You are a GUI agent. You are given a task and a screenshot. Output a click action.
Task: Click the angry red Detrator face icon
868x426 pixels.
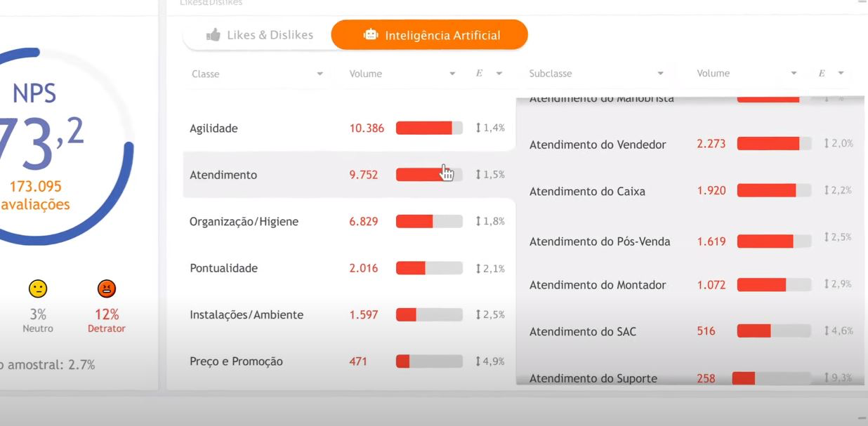coord(107,288)
